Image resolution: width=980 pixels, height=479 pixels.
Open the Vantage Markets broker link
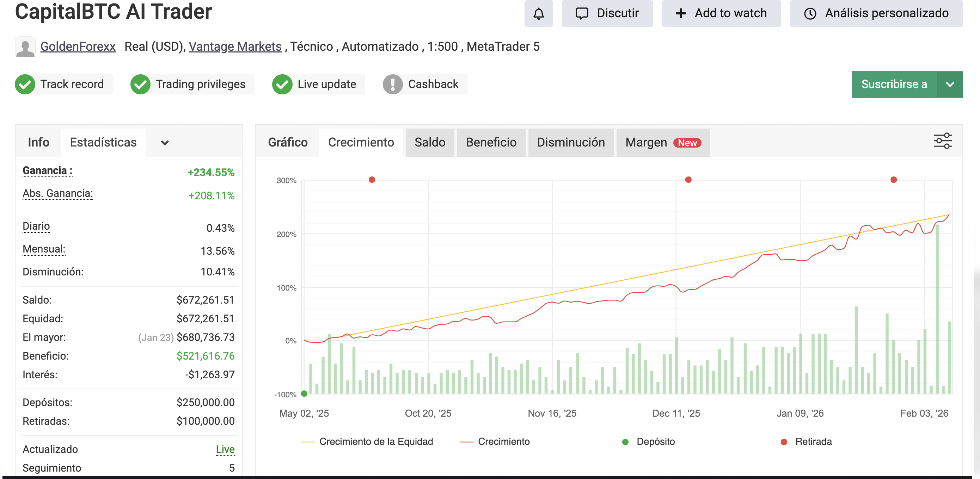[235, 46]
